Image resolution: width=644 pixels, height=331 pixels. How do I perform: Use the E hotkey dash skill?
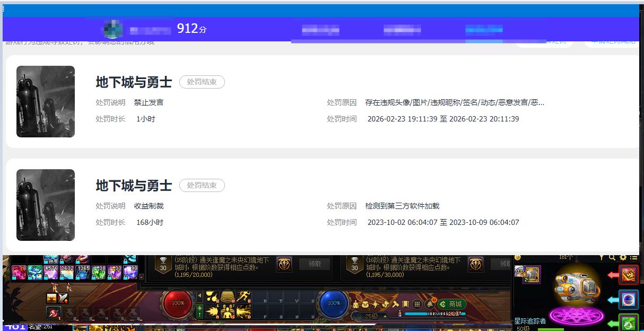pyautogui.click(x=243, y=296)
